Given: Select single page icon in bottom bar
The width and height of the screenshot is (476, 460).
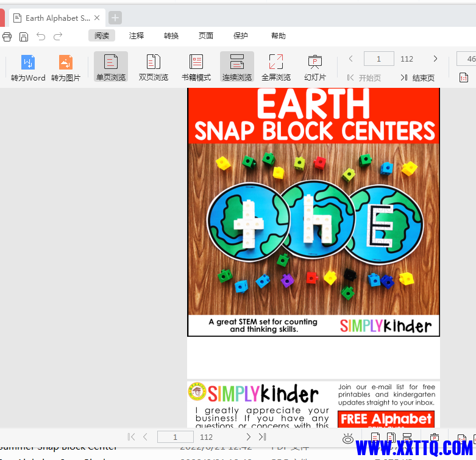Looking at the screenshot, I should [x=375, y=437].
